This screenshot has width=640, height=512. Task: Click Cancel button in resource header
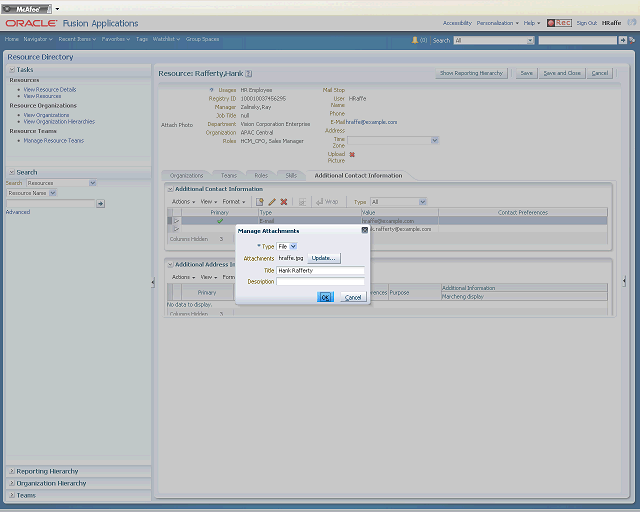(x=600, y=73)
